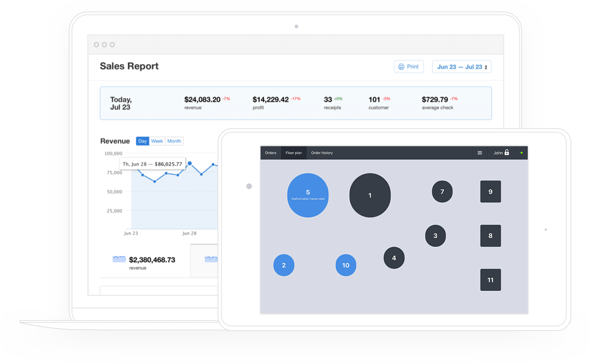Open occupied blue table 10
The image size is (590, 364).
(346, 265)
